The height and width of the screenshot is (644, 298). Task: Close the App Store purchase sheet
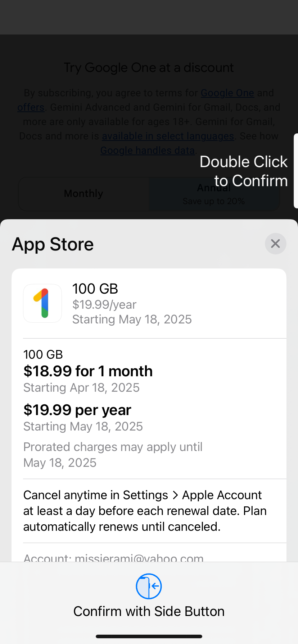tap(275, 244)
